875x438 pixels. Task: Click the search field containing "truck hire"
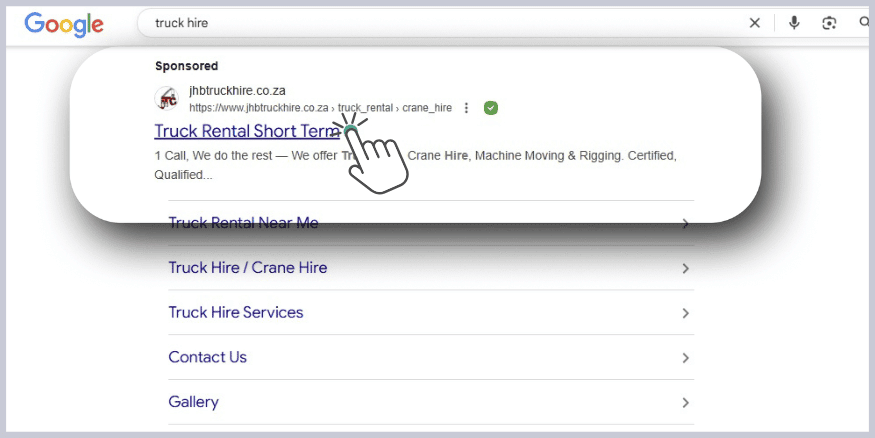pyautogui.click(x=440, y=23)
